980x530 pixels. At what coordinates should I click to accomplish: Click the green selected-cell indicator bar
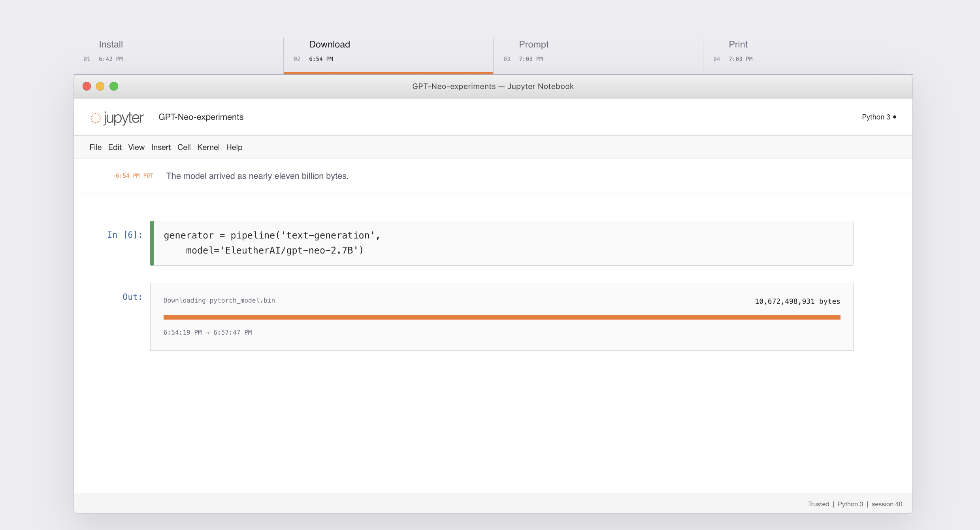tap(152, 243)
